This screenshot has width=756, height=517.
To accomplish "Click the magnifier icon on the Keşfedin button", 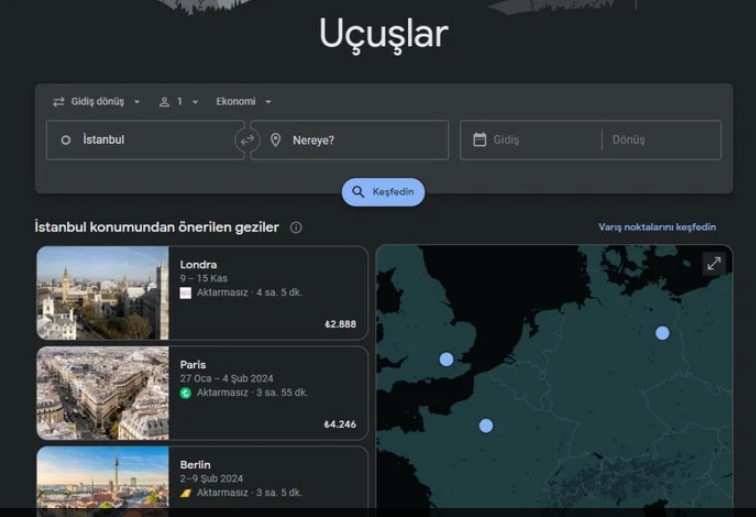I will pyautogui.click(x=358, y=192).
